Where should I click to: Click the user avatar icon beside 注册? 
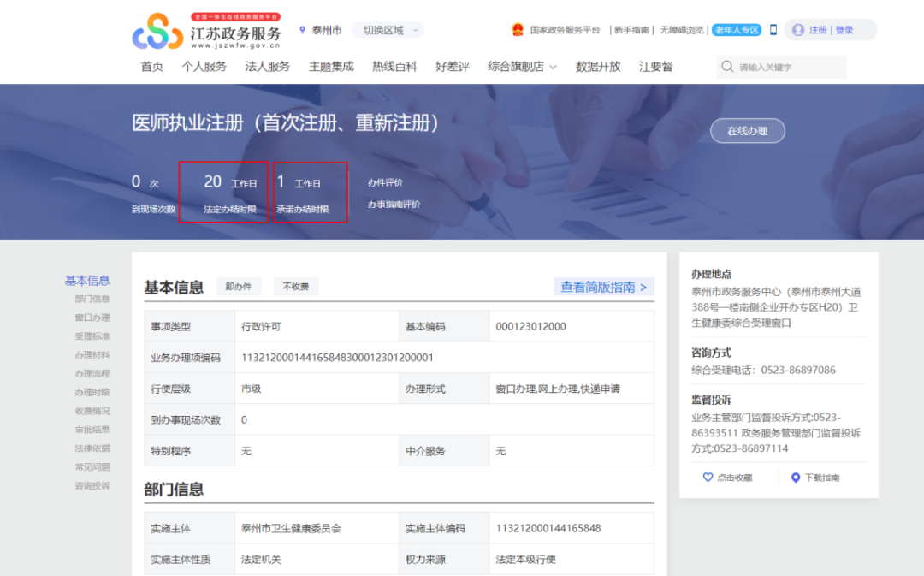click(x=797, y=30)
